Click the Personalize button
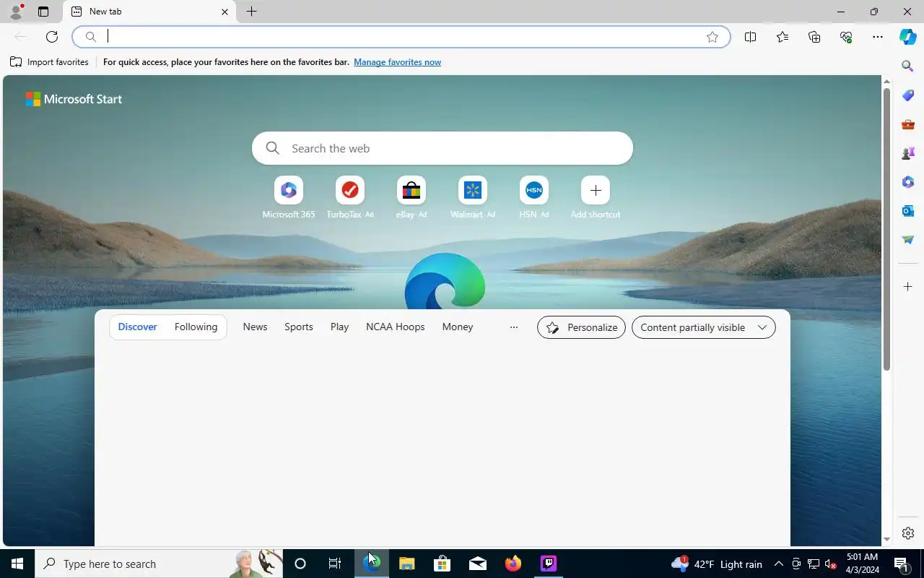 (x=581, y=327)
